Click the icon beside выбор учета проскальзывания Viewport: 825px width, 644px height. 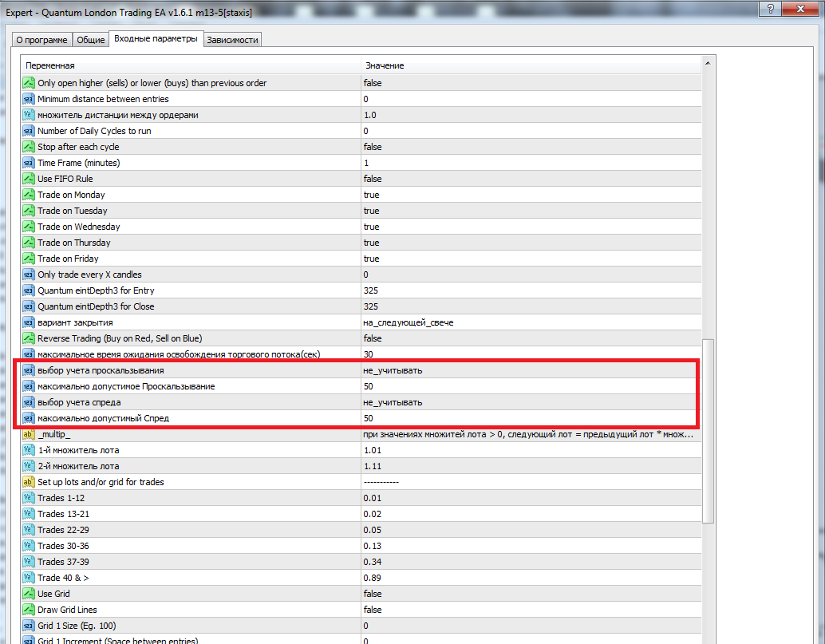click(x=29, y=370)
